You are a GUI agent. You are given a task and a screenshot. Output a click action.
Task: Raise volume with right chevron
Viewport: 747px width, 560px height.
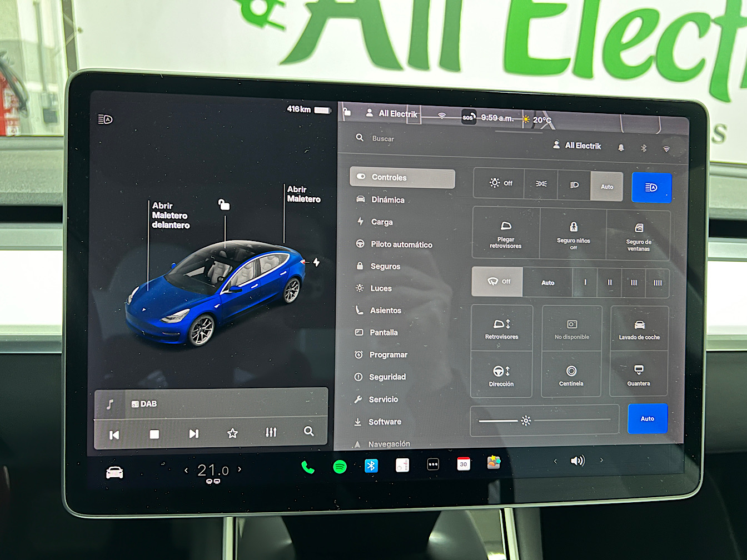(x=601, y=460)
